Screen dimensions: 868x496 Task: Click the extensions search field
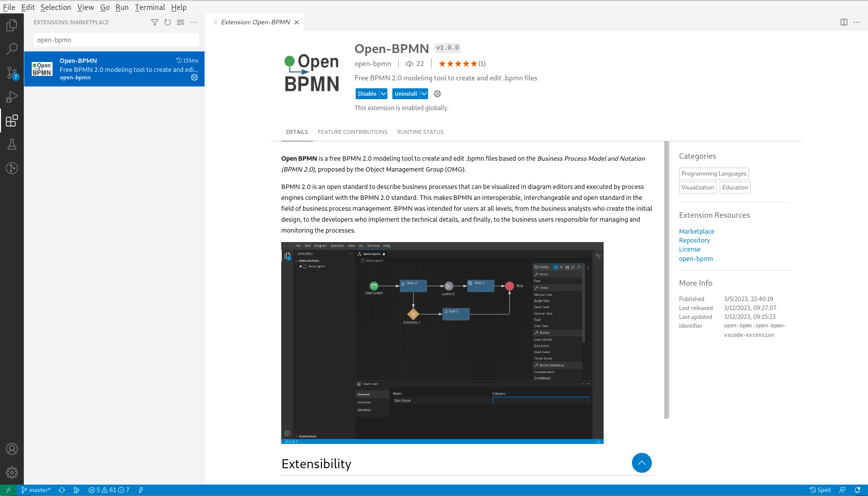(116, 40)
